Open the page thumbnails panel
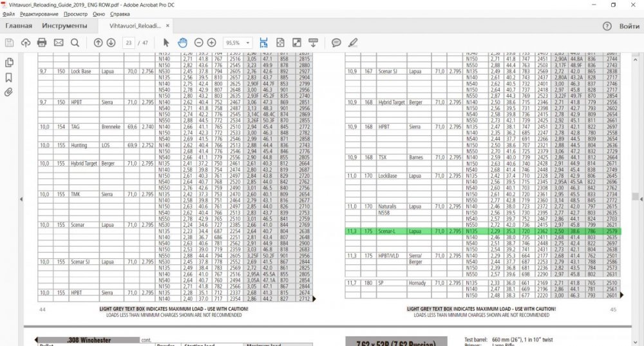This screenshot has height=346, width=644. 9,62
